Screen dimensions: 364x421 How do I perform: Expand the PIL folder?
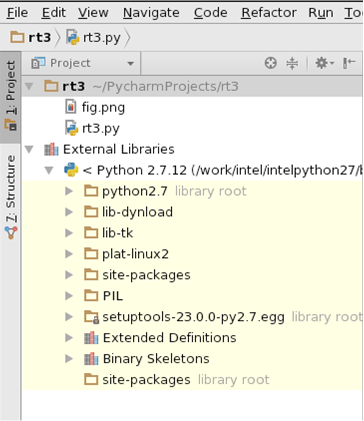[x=69, y=296]
